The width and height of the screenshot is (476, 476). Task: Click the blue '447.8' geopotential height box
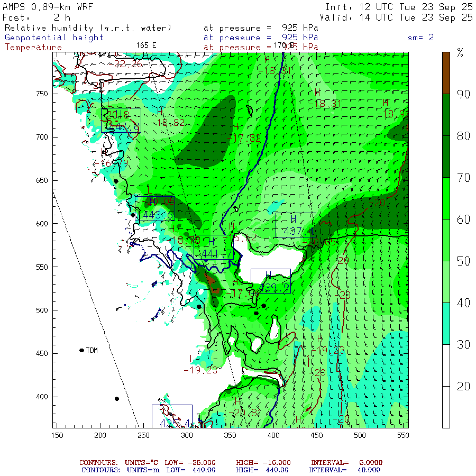pos(121,120)
